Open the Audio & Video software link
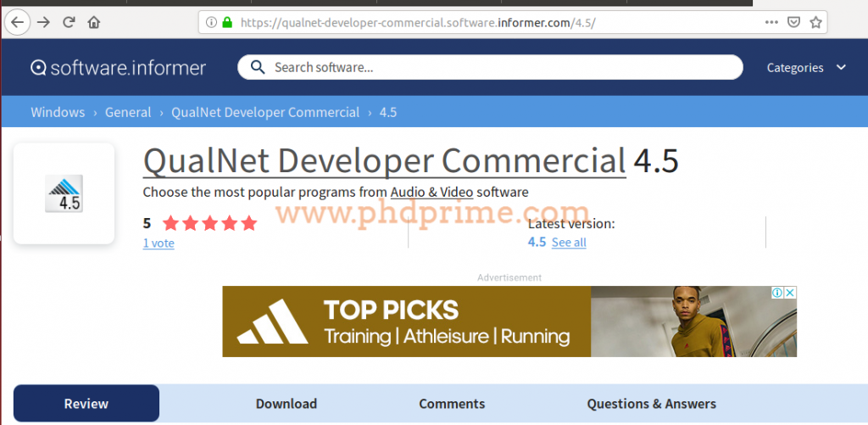Viewport: 868px width, 425px height. (x=431, y=193)
